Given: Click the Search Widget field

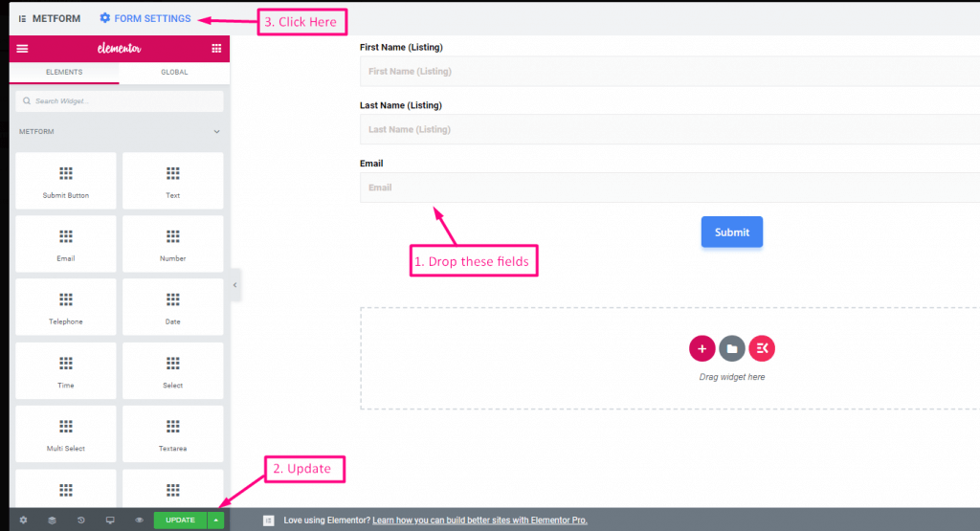Looking at the screenshot, I should (120, 101).
